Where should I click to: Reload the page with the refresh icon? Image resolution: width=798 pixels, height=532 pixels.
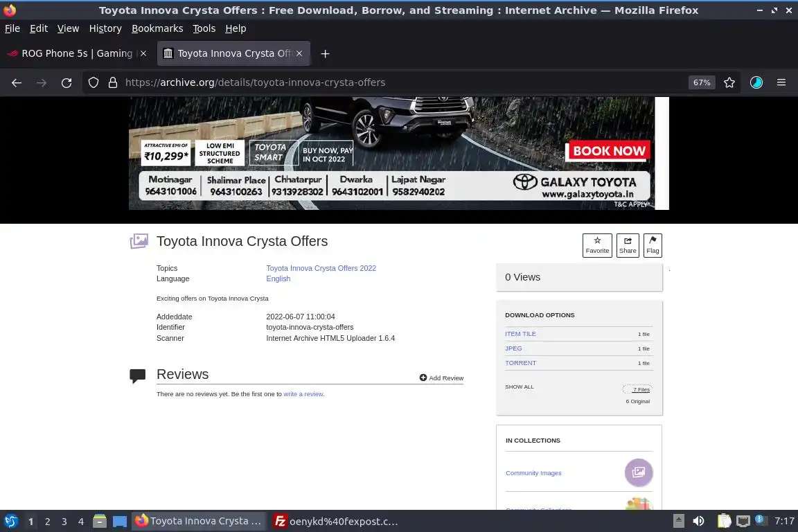[66, 82]
